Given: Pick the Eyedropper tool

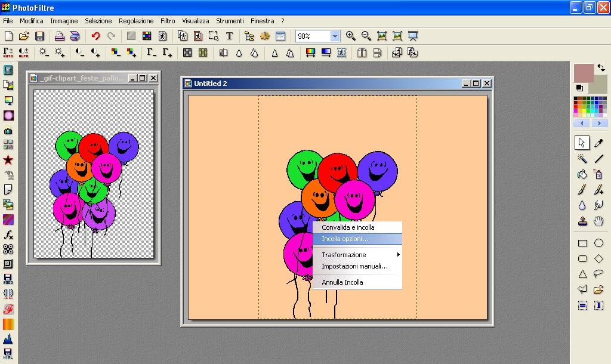Looking at the screenshot, I should (x=598, y=143).
